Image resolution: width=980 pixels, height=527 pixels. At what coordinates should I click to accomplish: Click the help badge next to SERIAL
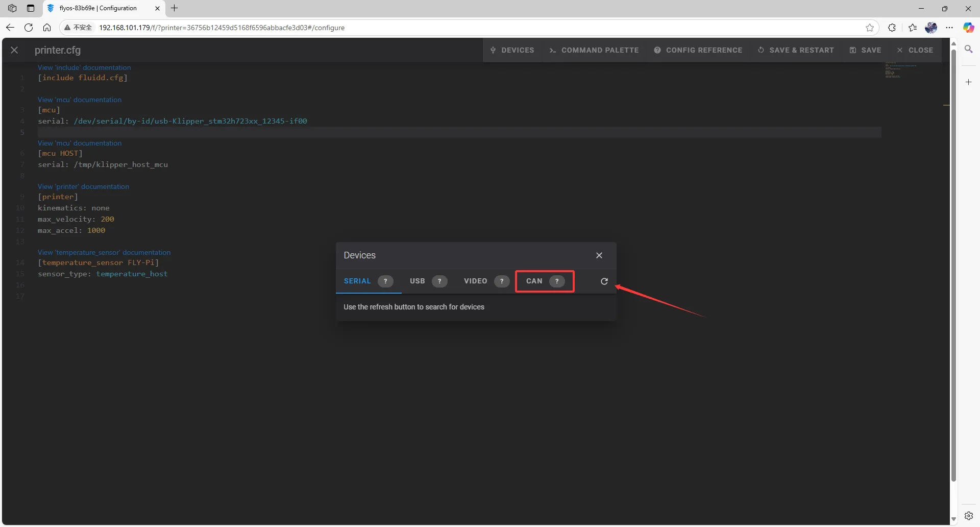click(385, 281)
